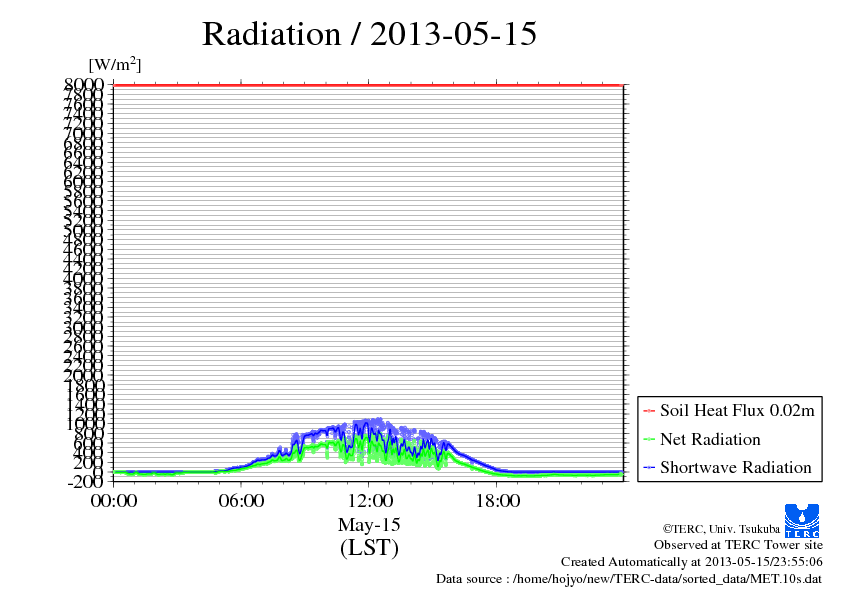
Task: Click the 'Net Radiation' legend label
Action: tap(710, 439)
